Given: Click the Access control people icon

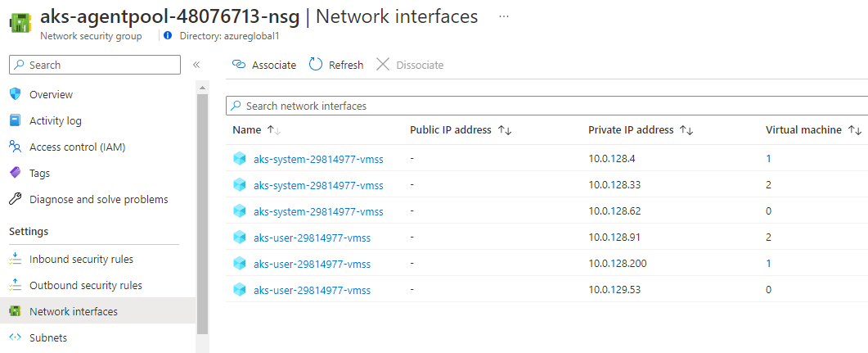Looking at the screenshot, I should coord(15,147).
